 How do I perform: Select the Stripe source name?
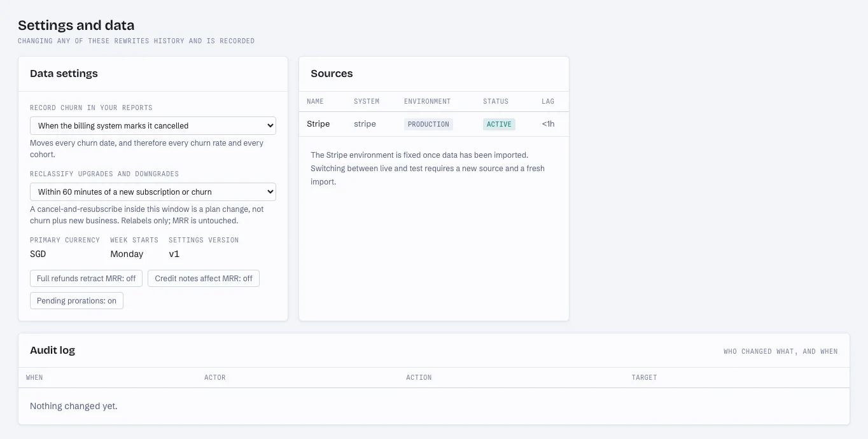point(318,124)
